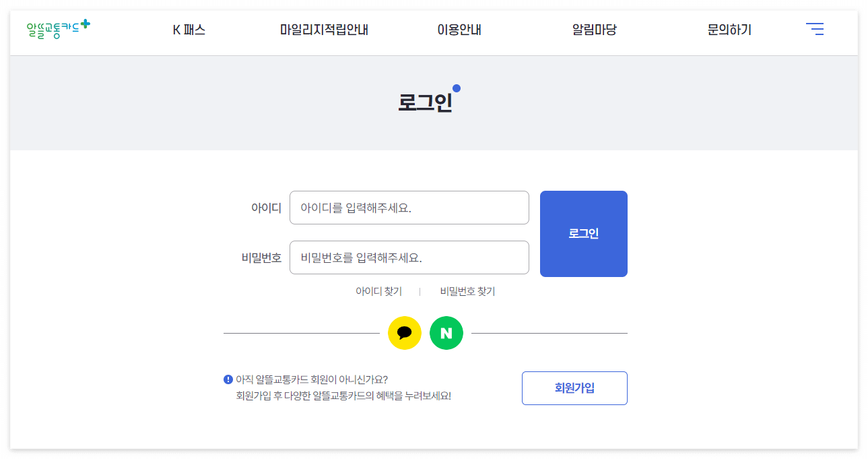Sign in with the Naver N icon

tap(446, 333)
